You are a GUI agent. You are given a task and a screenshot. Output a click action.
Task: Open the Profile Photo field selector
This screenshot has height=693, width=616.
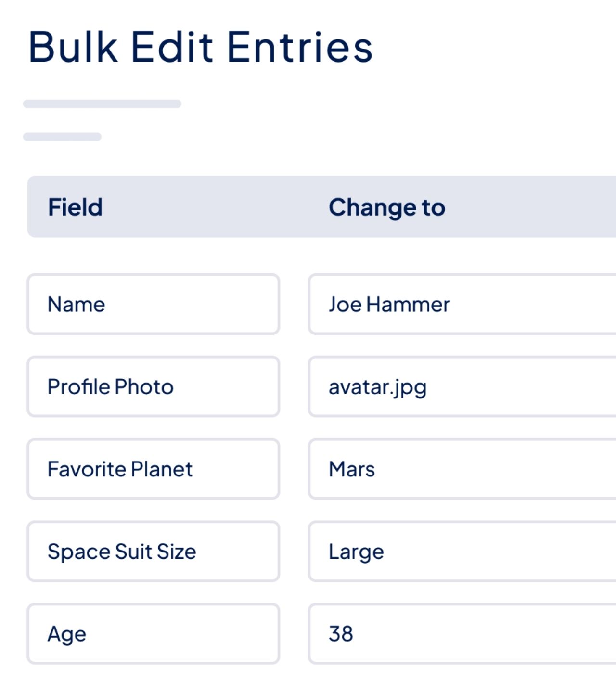[154, 386]
